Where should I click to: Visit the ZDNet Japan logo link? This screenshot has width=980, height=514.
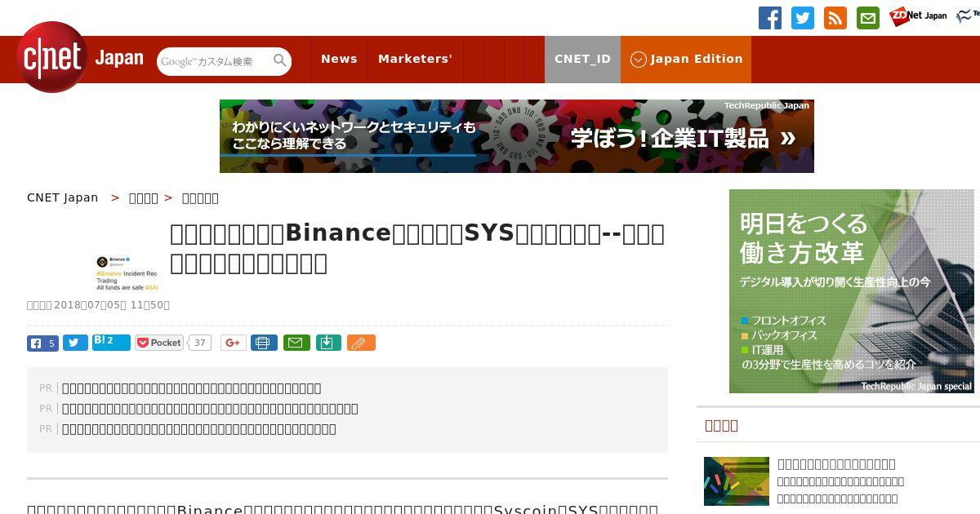[x=918, y=16]
